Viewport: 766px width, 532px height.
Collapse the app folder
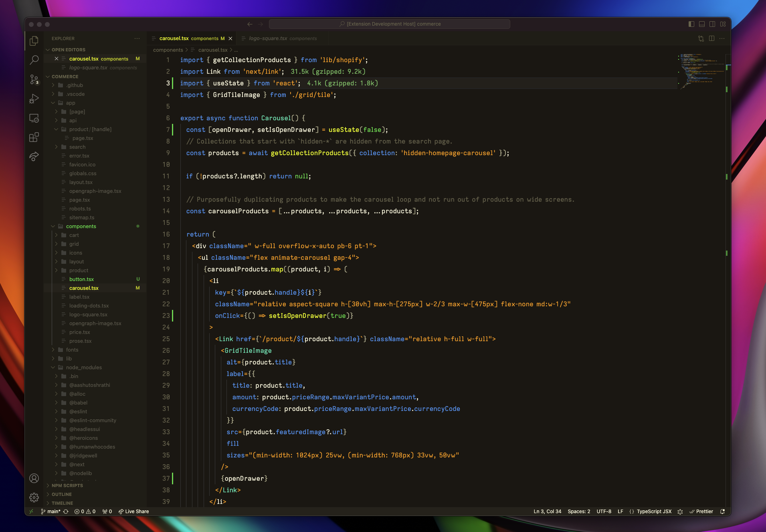pos(71,103)
